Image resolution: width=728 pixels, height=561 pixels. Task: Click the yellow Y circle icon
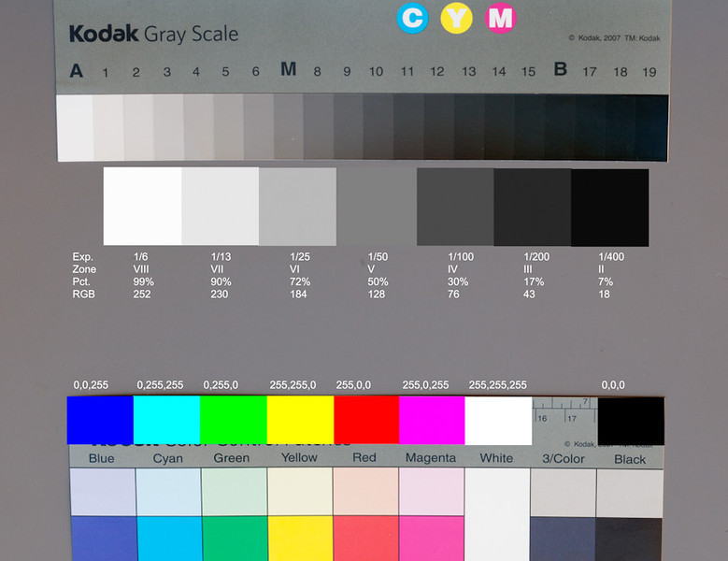click(x=456, y=17)
